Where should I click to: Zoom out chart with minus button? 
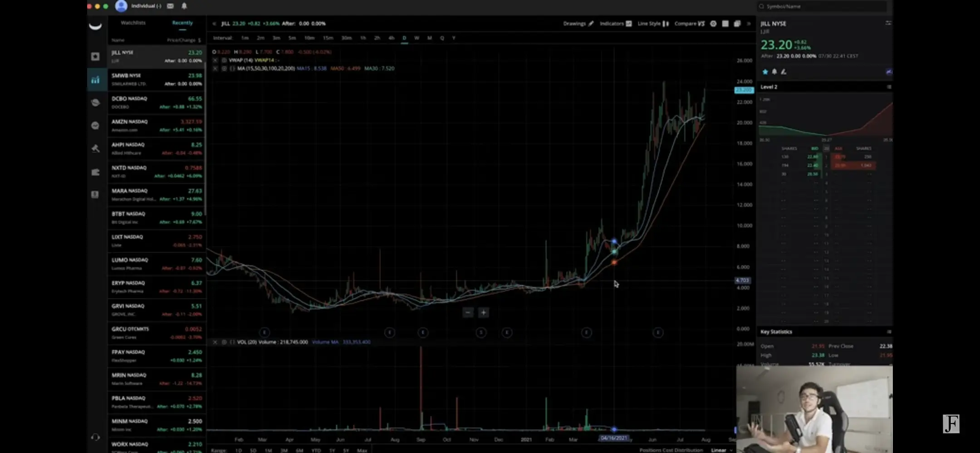coord(468,312)
